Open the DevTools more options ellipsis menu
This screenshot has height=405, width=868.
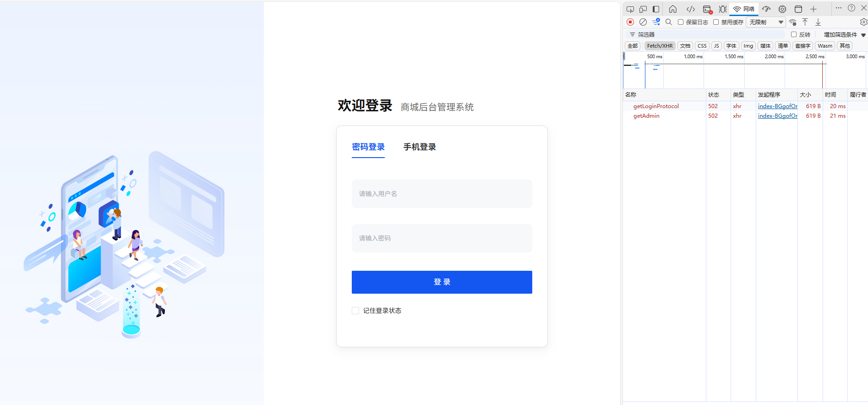point(839,8)
